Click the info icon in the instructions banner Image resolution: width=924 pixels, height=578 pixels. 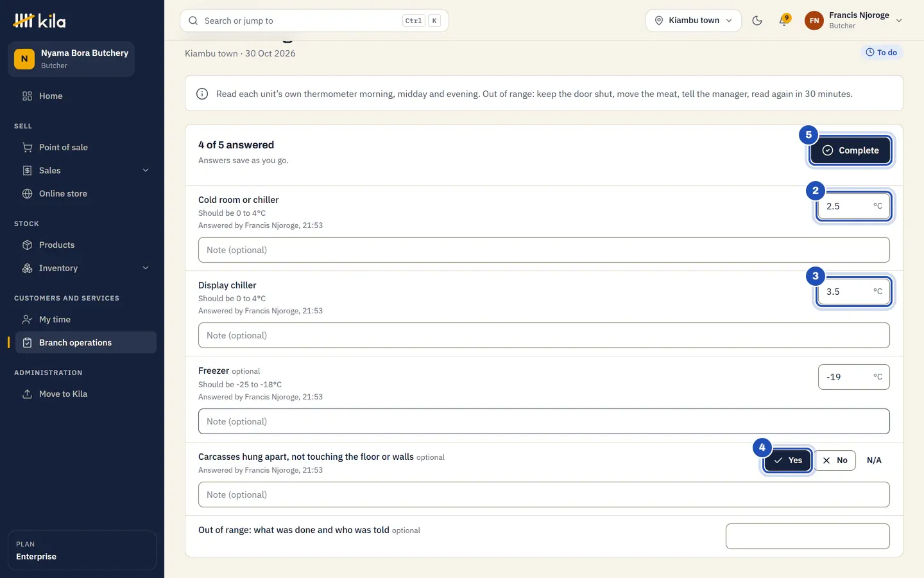pyautogui.click(x=202, y=94)
